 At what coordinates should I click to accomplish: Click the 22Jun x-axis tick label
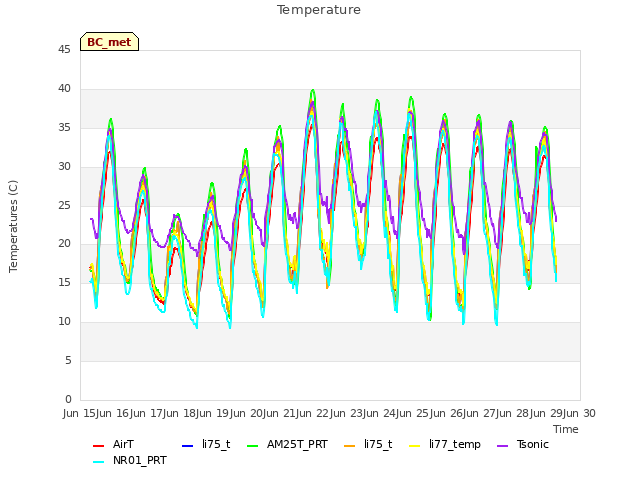(x=331, y=413)
